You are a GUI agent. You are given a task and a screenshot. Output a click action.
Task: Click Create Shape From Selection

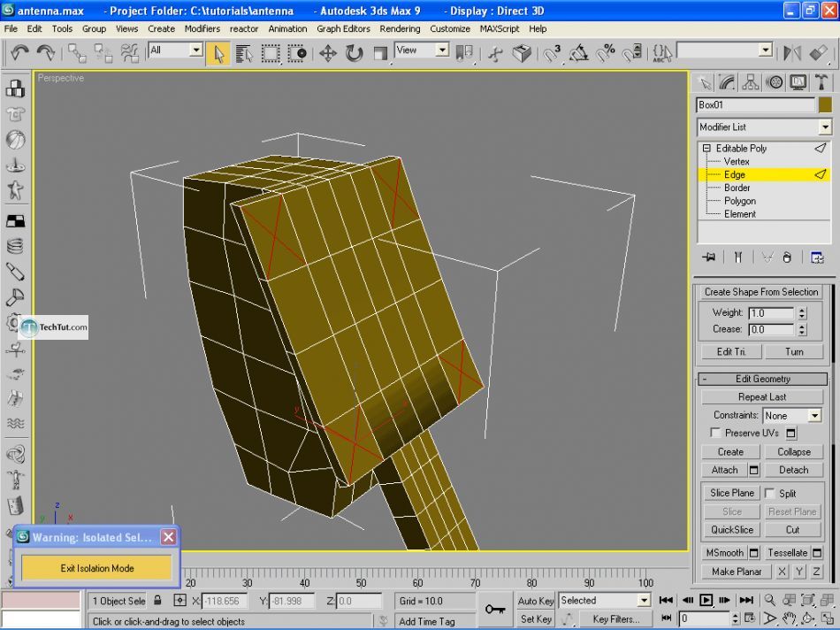pos(760,292)
